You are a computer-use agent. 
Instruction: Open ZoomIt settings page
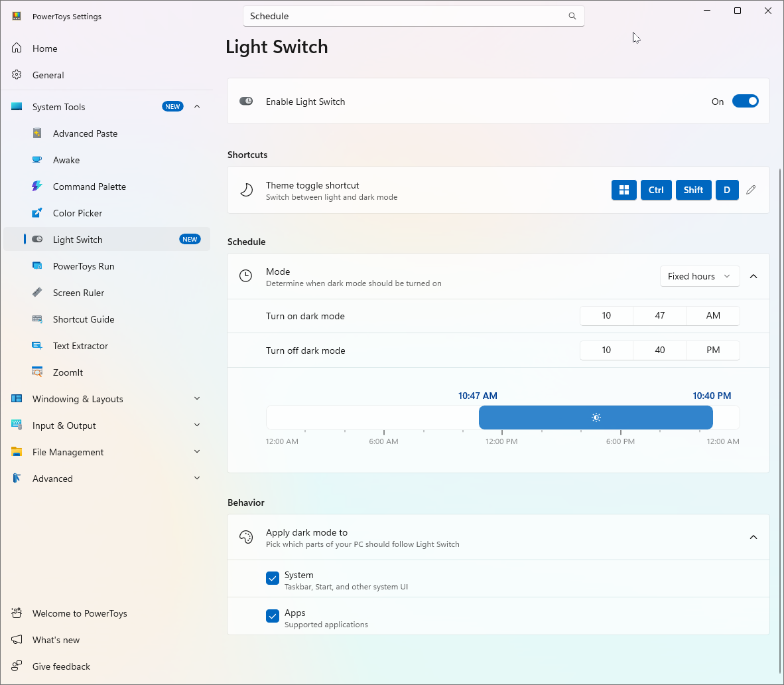107,372
